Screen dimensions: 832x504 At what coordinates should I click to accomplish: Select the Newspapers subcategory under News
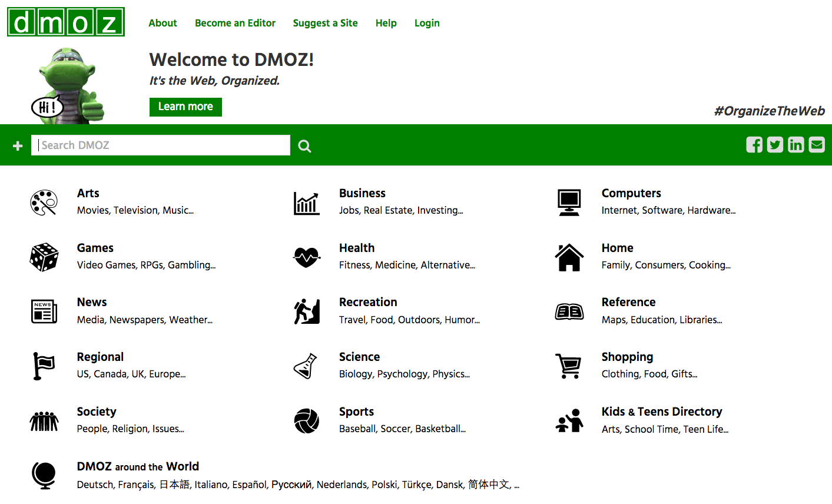[x=137, y=320]
